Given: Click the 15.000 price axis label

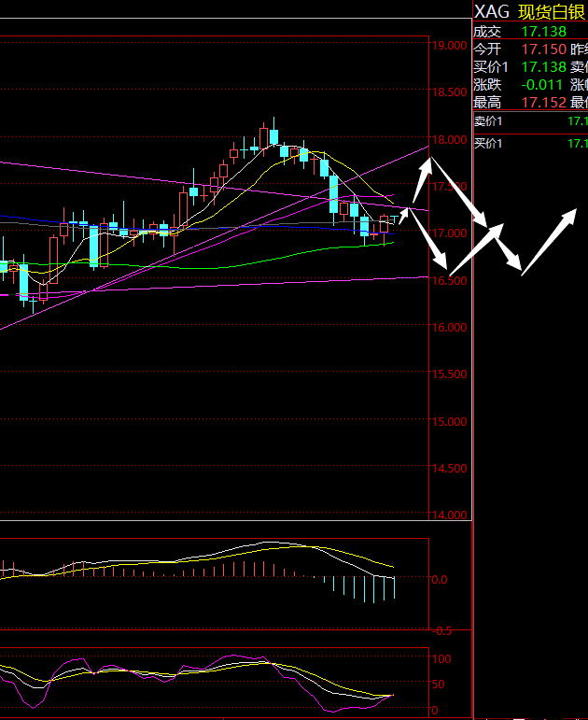Looking at the screenshot, I should 449,421.
